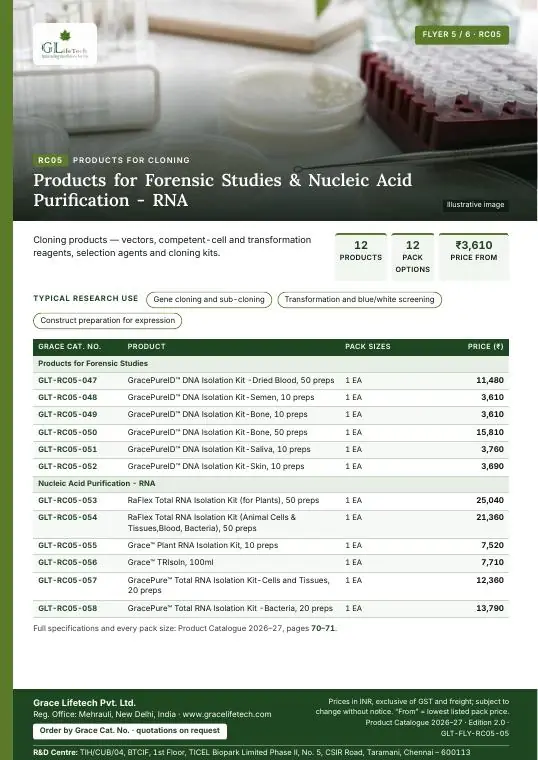Click catalog number GLT-RC05-055
538x760 pixels.
click(x=67, y=545)
